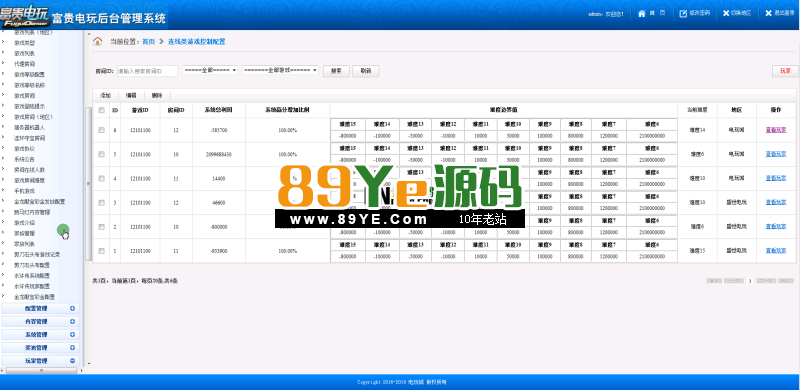Click the plus icon on 配置管理 panel
800x390 pixels.
point(72,308)
